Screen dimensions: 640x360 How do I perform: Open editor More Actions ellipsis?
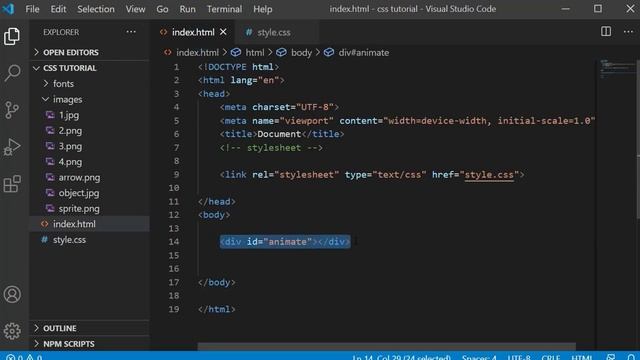click(x=628, y=31)
